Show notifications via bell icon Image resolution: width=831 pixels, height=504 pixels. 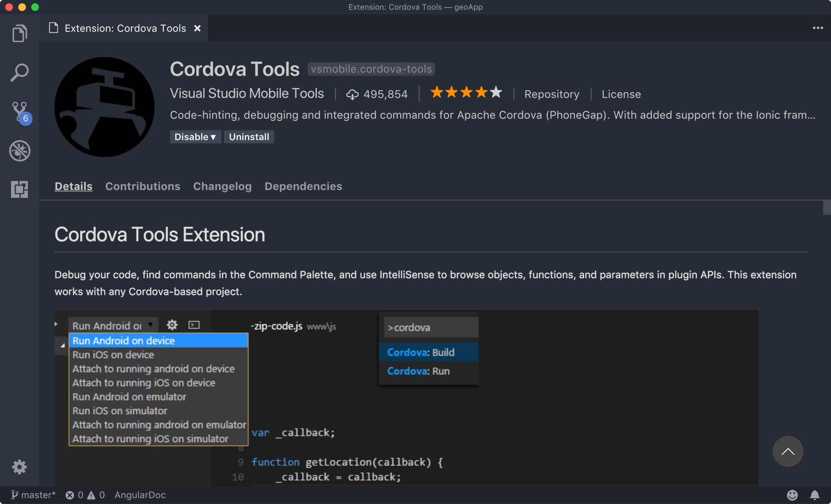815,495
